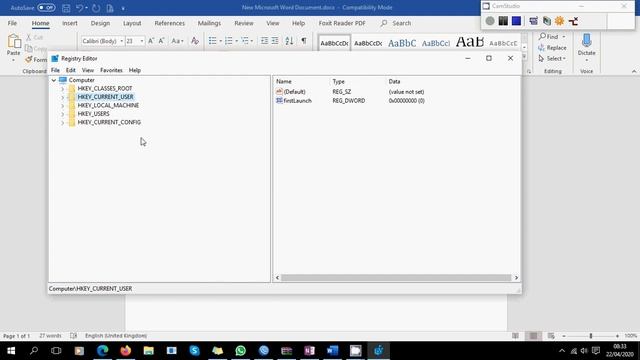Switch to Print Layout view in status bar
640x360 pixels.
(533, 336)
